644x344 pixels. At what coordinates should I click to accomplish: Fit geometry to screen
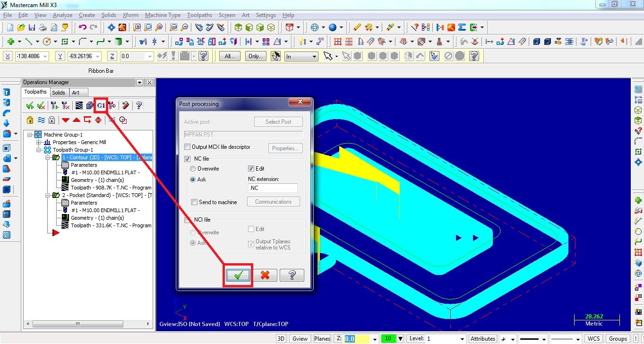click(112, 27)
